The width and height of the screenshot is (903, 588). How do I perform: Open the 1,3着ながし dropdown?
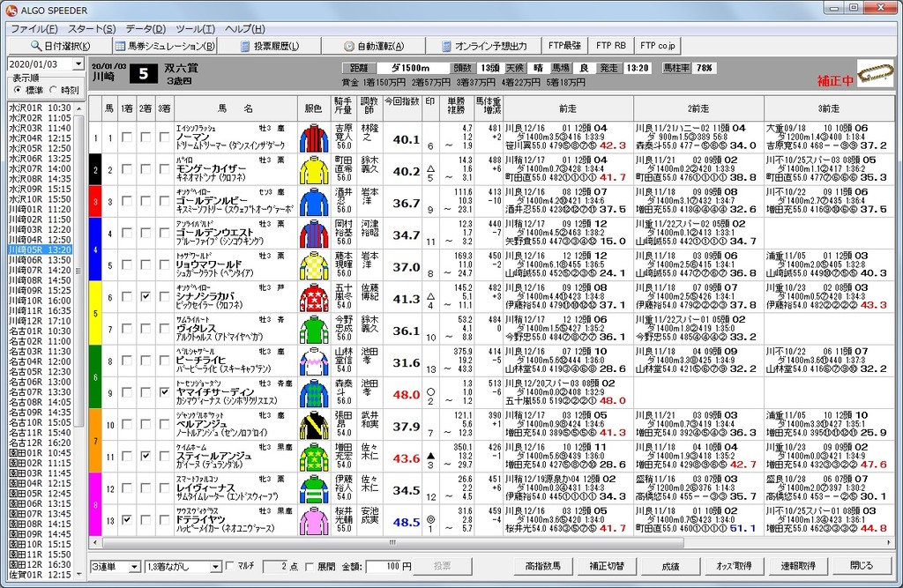215,567
